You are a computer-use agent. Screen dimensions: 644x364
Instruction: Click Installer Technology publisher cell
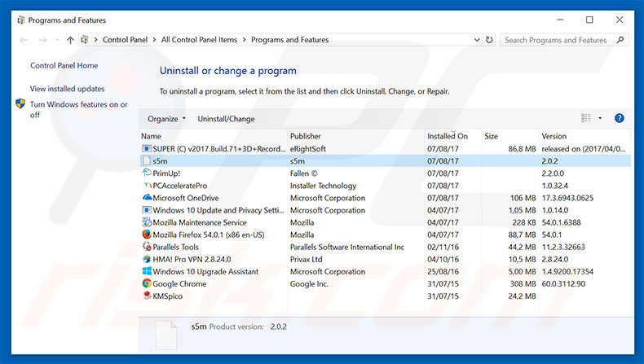coord(324,186)
